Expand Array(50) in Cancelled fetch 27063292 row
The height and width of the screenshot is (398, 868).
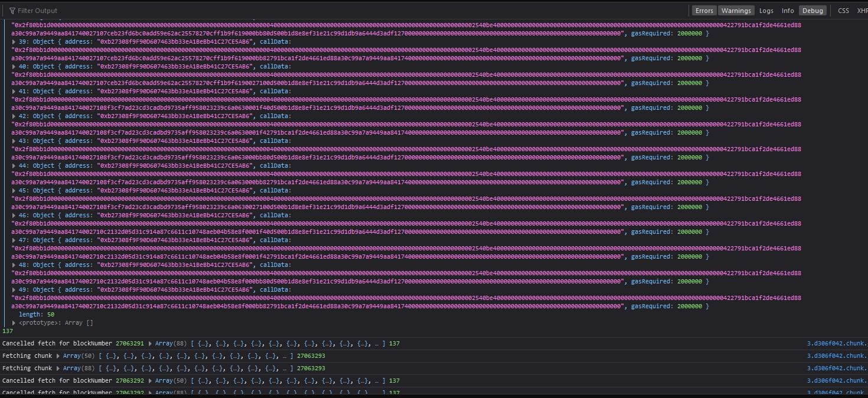coord(150,381)
